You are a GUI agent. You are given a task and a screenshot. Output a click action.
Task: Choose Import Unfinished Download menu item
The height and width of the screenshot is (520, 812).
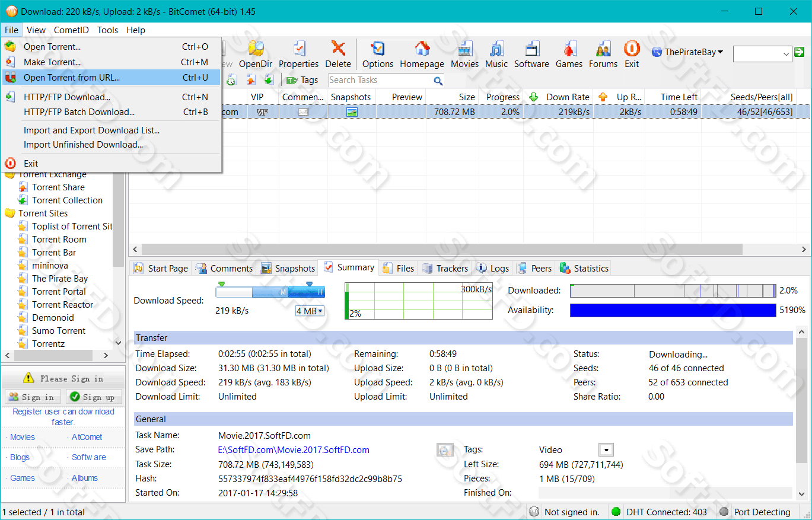click(112, 144)
